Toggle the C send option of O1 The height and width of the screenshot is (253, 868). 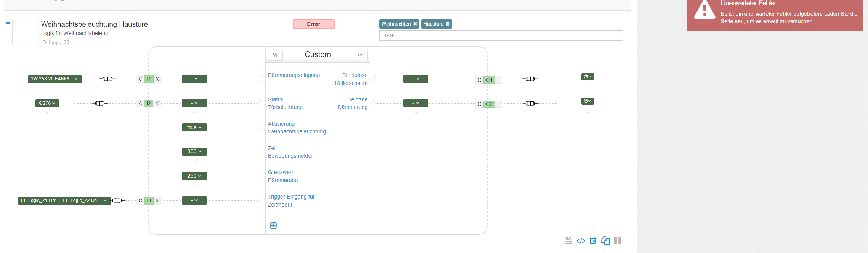coord(480,80)
